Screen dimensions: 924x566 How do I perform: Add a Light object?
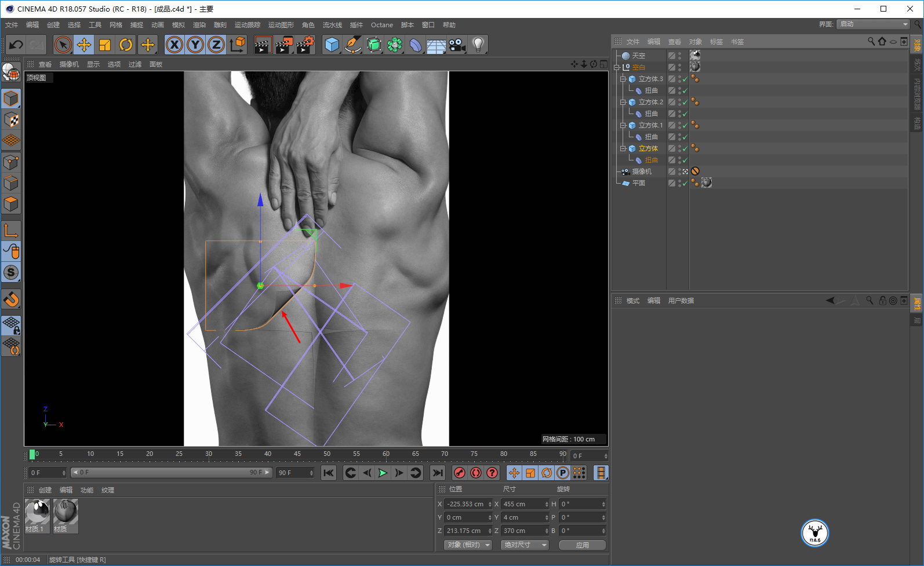[x=478, y=45]
